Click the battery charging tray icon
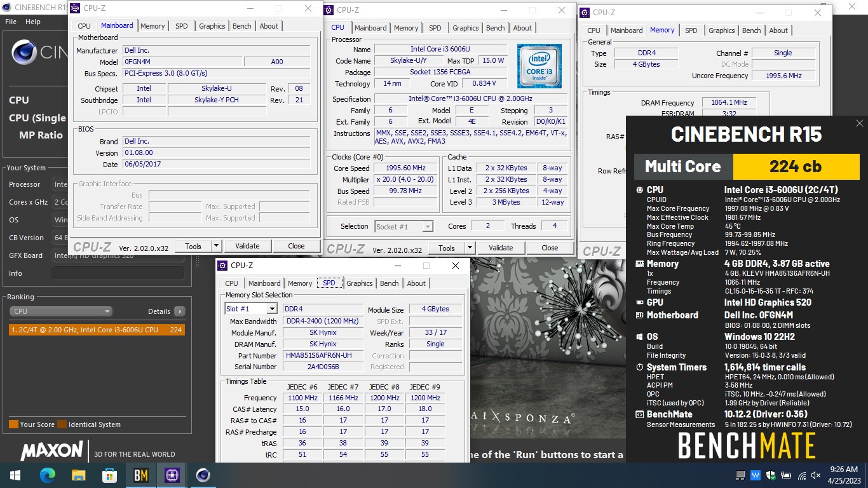Screen dimensions: 868x488 click(786, 475)
